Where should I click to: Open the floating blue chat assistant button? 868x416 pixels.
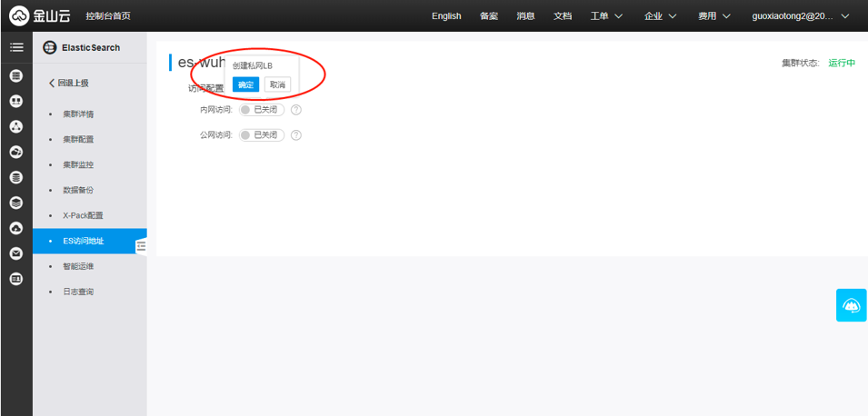click(852, 305)
